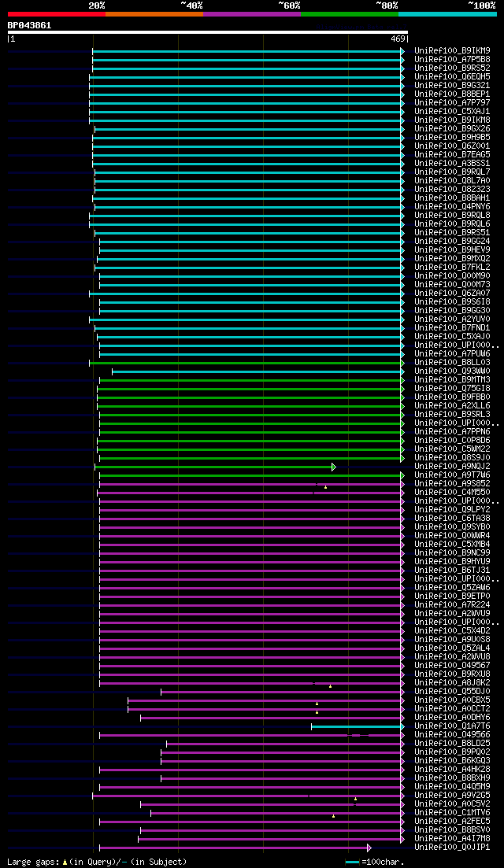Screen dimensions: 504x868
Task: Click the yellow triangle in the Large gaps legend
Action: 65,862
